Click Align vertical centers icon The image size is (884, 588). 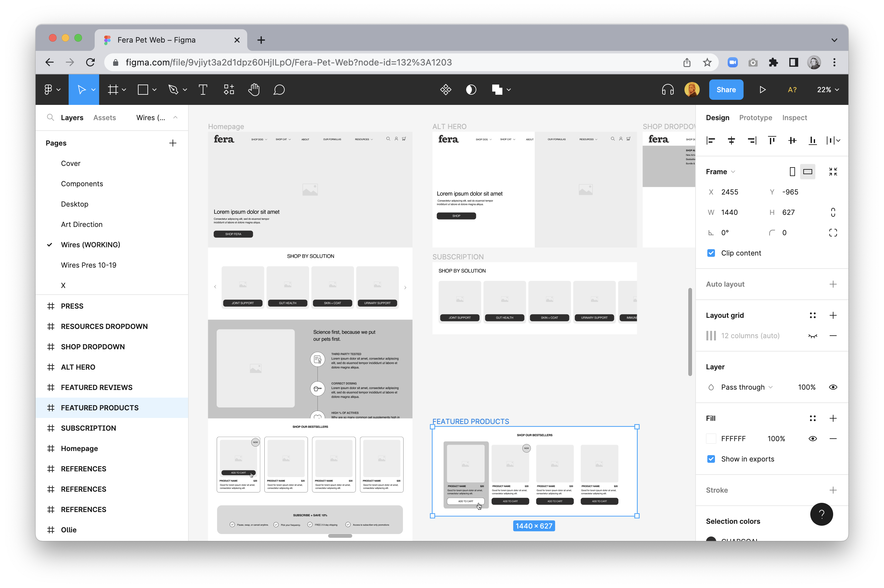click(792, 140)
